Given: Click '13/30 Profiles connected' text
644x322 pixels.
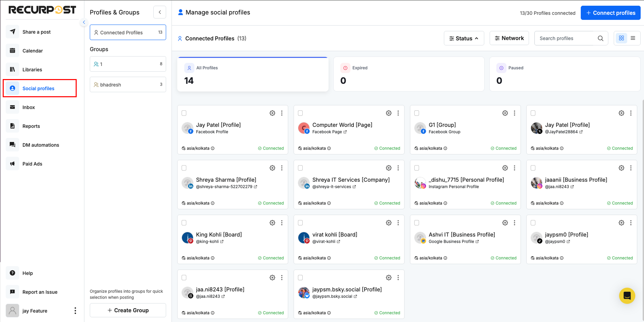Looking at the screenshot, I should [x=547, y=13].
